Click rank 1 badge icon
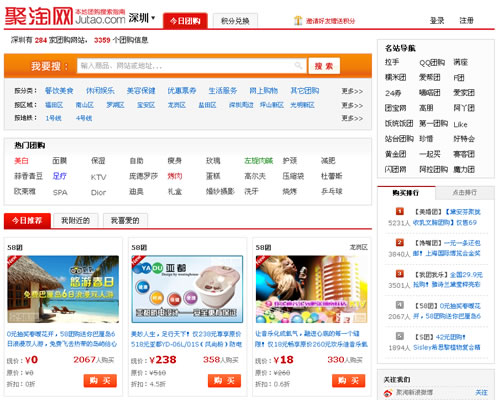 coord(400,211)
